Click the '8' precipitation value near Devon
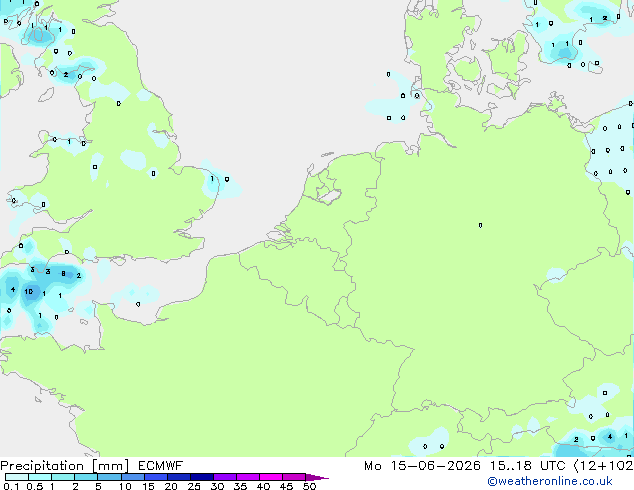The image size is (634, 490). (63, 274)
